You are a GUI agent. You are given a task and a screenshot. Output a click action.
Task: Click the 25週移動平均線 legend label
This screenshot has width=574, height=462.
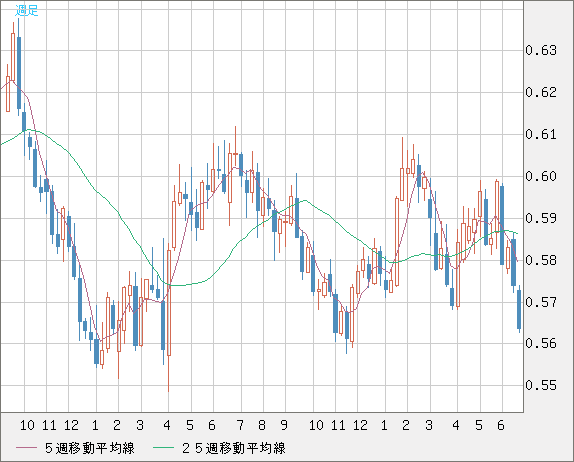pos(234,448)
